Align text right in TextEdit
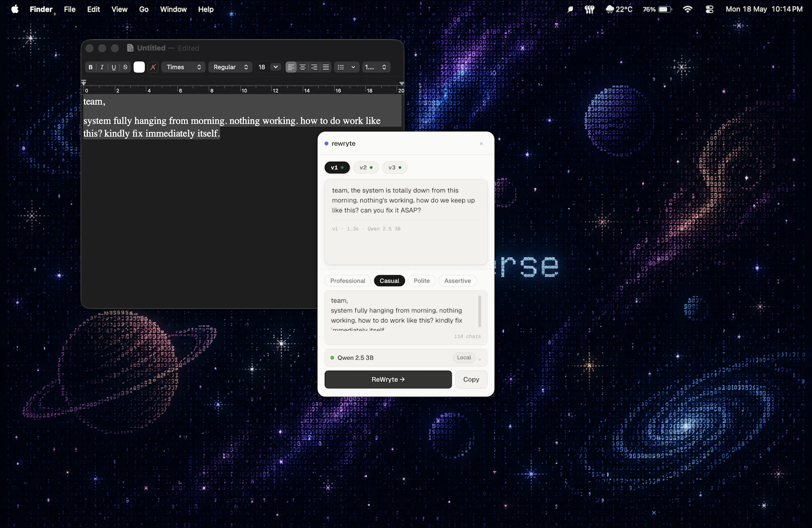The height and width of the screenshot is (528, 812). click(x=314, y=67)
